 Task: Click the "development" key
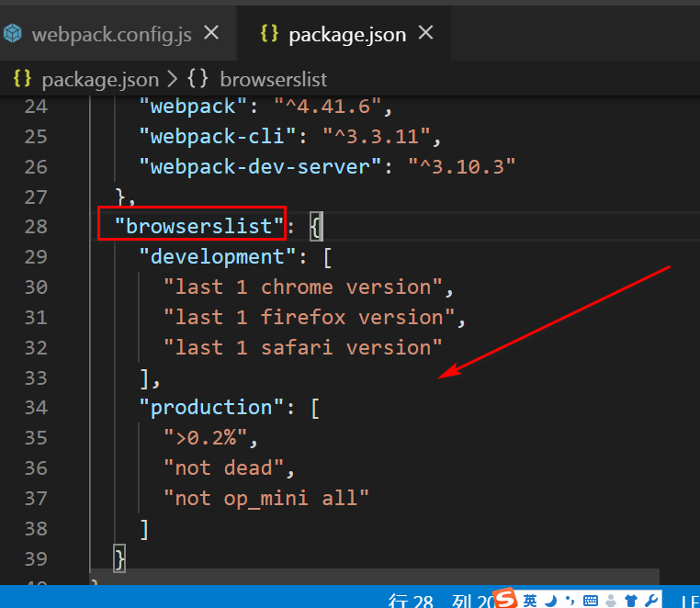tap(218, 256)
